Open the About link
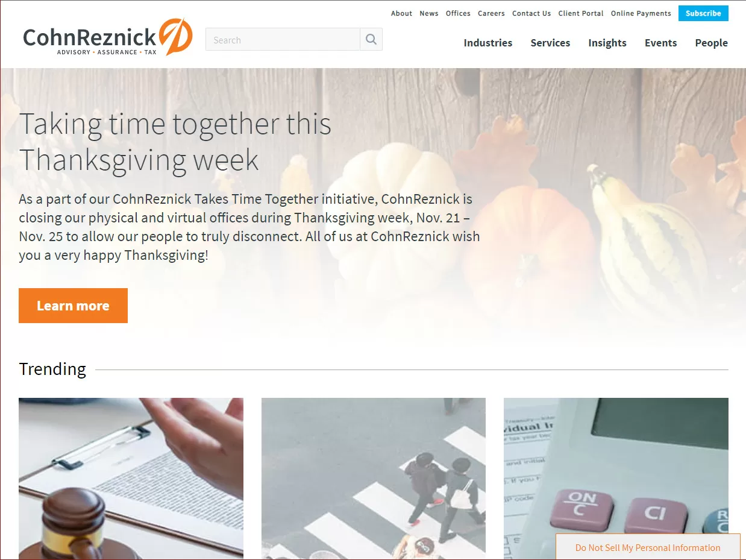746x560 pixels. click(401, 13)
